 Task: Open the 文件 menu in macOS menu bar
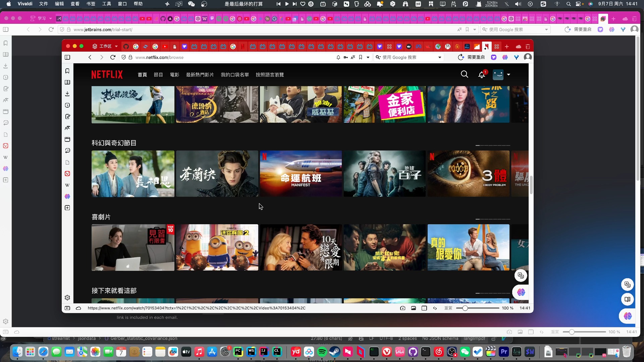pos(44,4)
